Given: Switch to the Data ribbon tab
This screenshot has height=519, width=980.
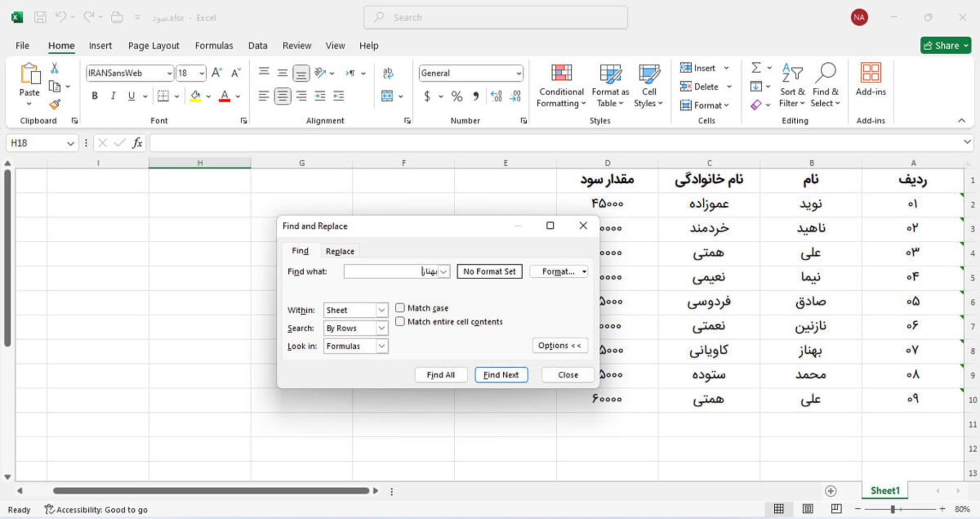Looking at the screenshot, I should [258, 45].
